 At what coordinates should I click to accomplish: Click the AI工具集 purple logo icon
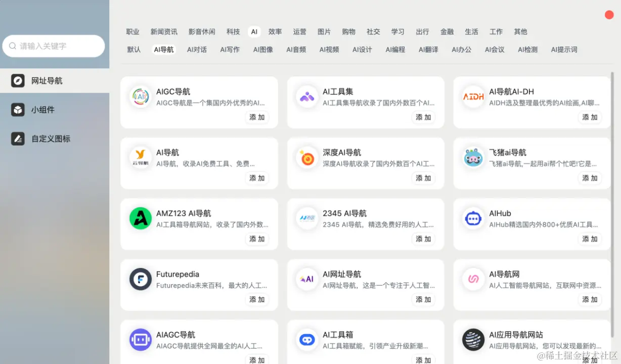pos(307,97)
